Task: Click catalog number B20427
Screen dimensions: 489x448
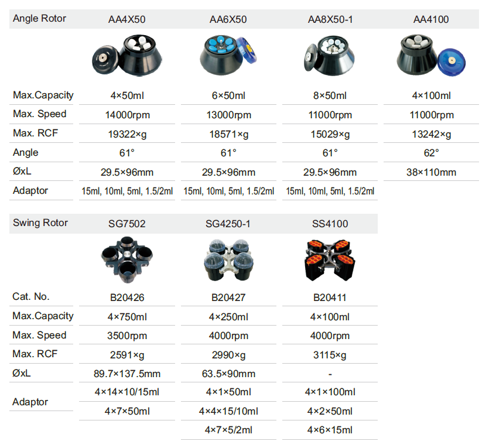Action: click(x=228, y=297)
